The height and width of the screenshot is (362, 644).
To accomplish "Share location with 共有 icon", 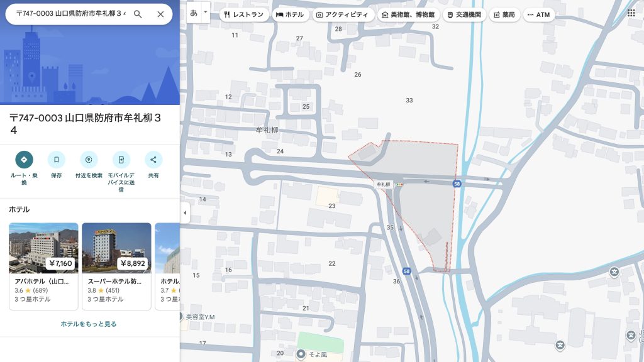I will 153,160.
